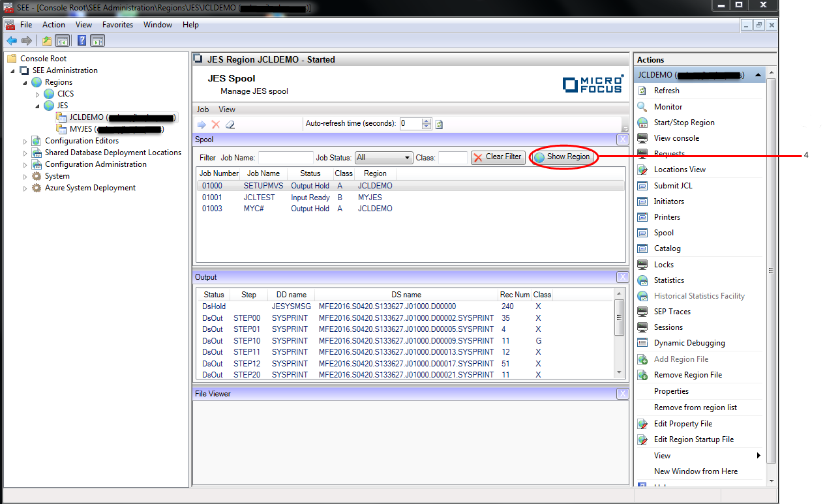Click the Clear Filter button

(498, 157)
